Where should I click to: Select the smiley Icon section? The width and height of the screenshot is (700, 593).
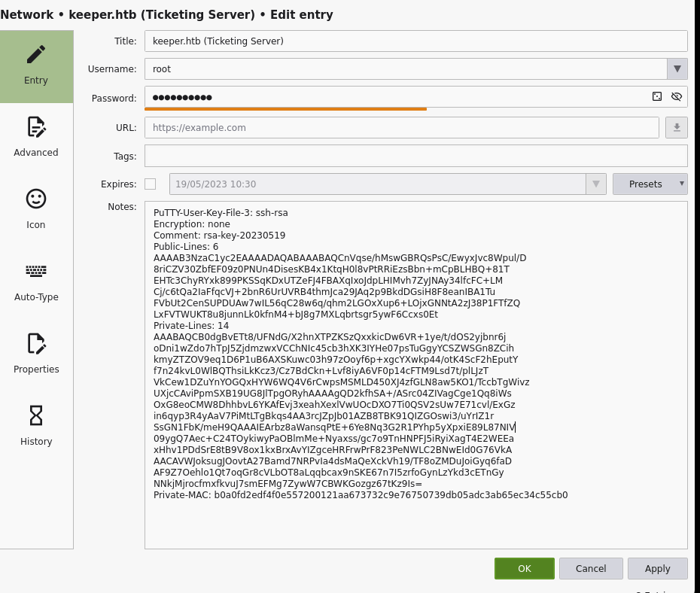(36, 199)
